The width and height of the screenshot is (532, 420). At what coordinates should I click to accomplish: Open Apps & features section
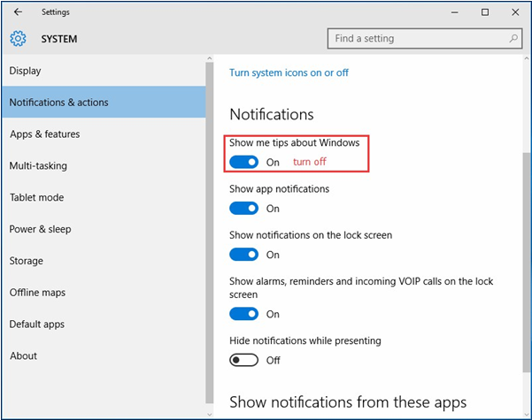pos(104,134)
